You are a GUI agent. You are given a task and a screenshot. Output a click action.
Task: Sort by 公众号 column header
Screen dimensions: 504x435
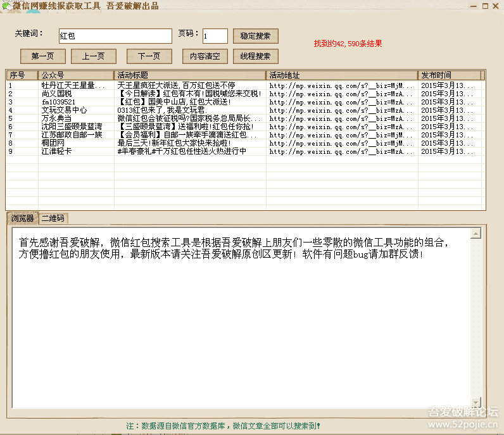[76, 75]
